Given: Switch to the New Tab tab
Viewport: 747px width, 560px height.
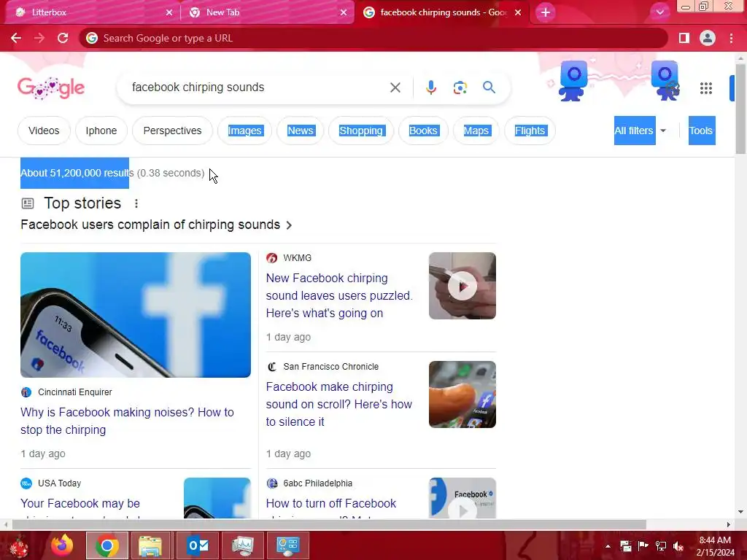Looking at the screenshot, I should click(267, 12).
